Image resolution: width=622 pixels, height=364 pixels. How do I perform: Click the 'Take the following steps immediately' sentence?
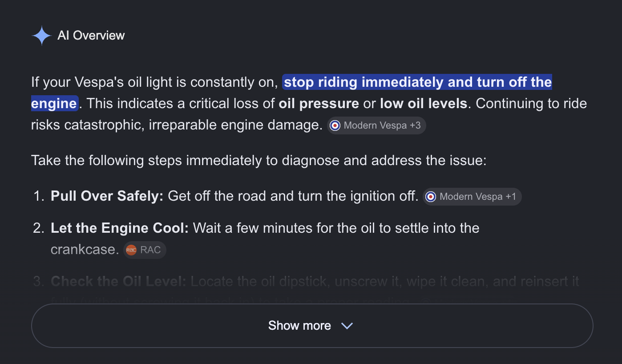click(x=259, y=161)
